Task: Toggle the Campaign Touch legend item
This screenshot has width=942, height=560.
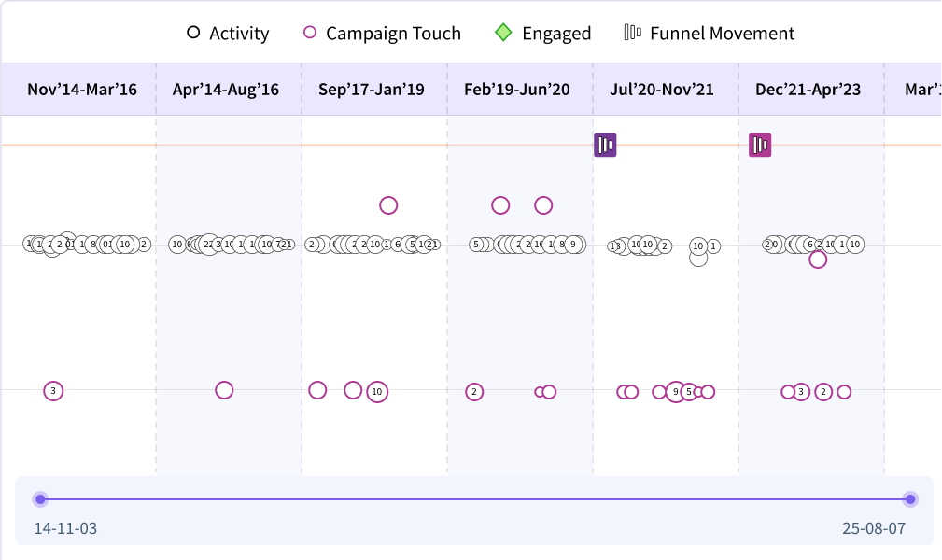Action: pyautogui.click(x=382, y=33)
